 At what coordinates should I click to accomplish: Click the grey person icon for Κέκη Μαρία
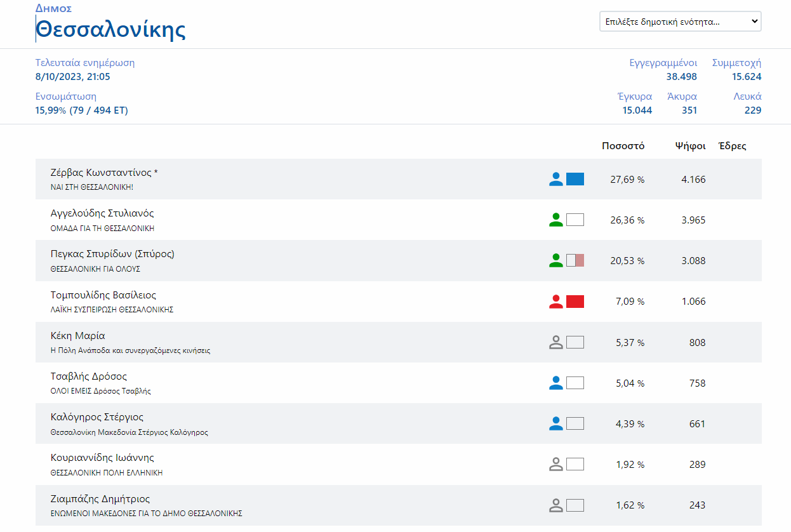555,342
